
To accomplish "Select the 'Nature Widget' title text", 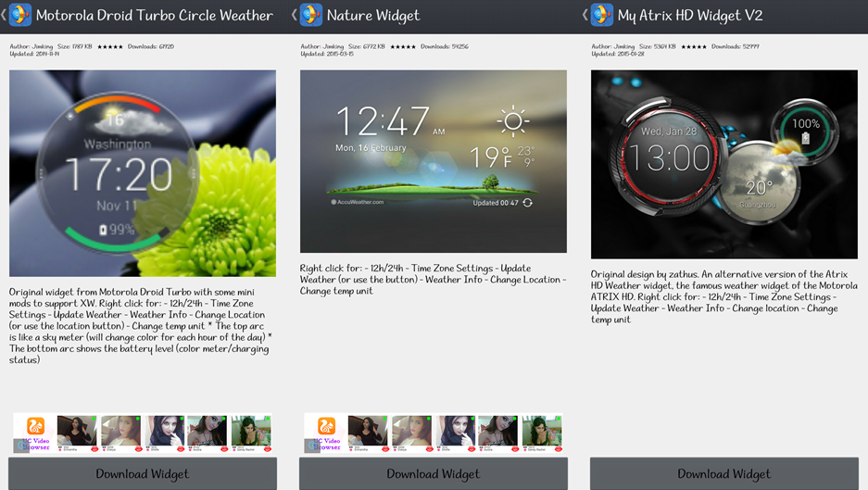I will pyautogui.click(x=373, y=16).
